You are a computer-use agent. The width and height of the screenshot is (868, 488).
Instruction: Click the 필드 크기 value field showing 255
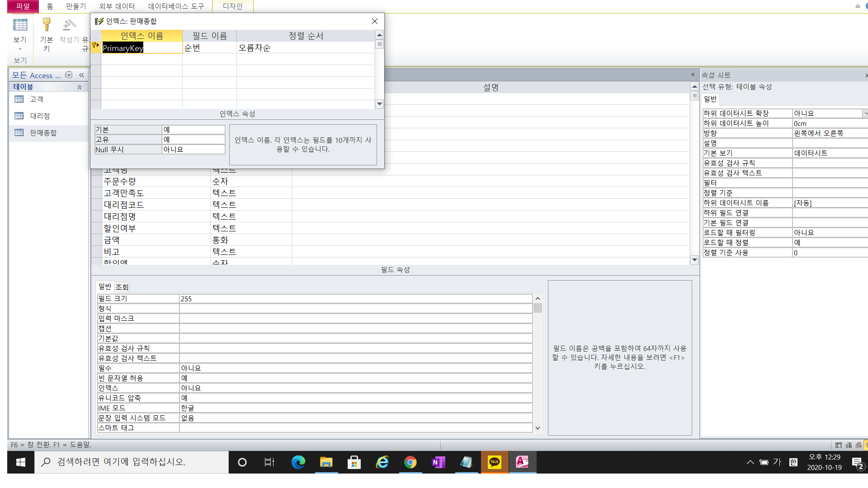click(356, 299)
